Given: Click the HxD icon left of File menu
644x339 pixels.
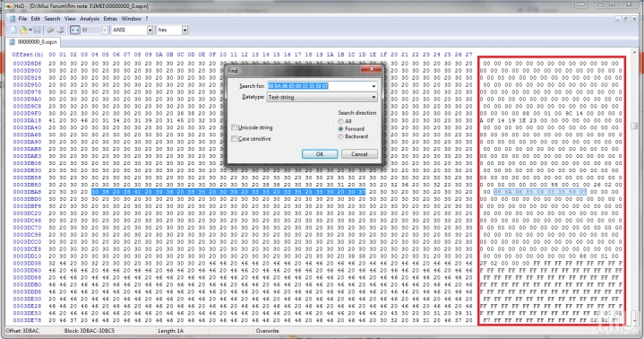Looking at the screenshot, I should click(x=13, y=19).
